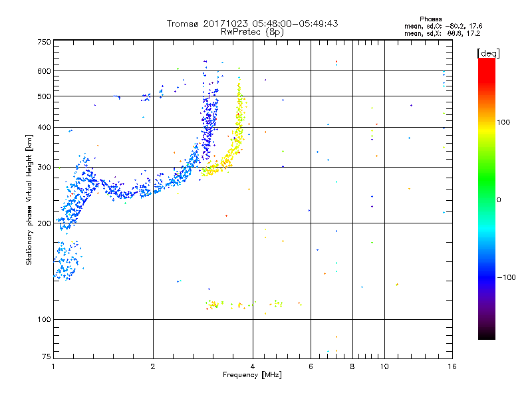532x399 pixels.
Task: Click the 1 frequency axis tick label
Action: (x=53, y=366)
